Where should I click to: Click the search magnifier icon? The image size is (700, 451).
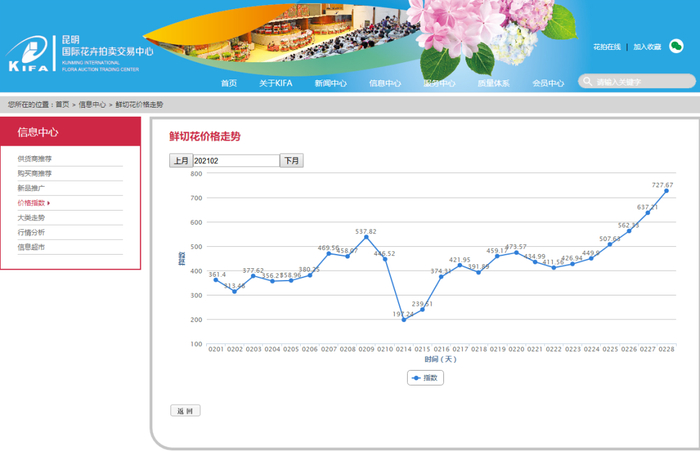[588, 81]
